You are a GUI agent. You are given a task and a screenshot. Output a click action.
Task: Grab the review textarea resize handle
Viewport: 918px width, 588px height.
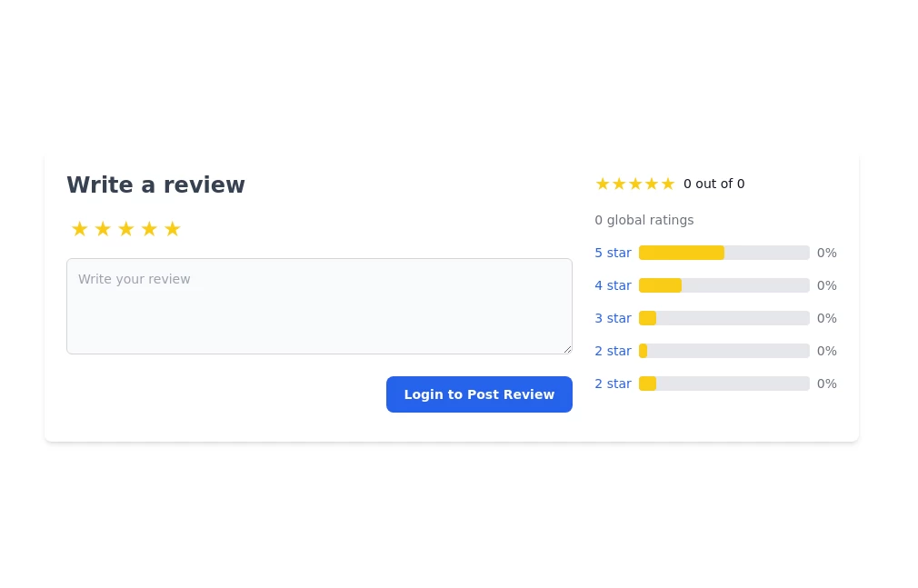point(567,349)
